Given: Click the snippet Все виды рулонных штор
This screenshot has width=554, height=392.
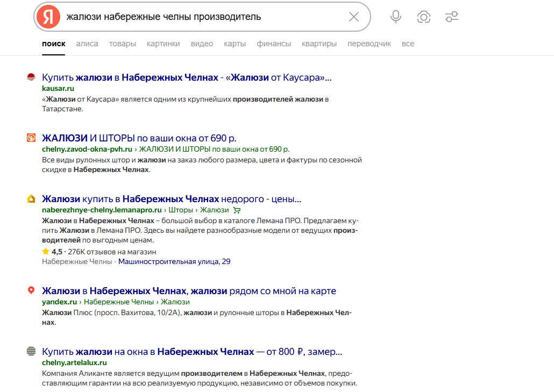Looking at the screenshot, I should click(202, 165).
